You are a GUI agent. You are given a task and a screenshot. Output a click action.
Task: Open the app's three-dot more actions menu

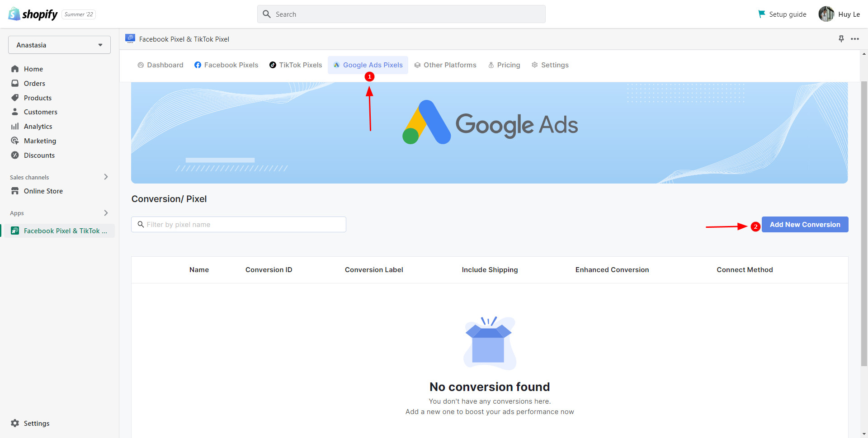click(x=855, y=39)
